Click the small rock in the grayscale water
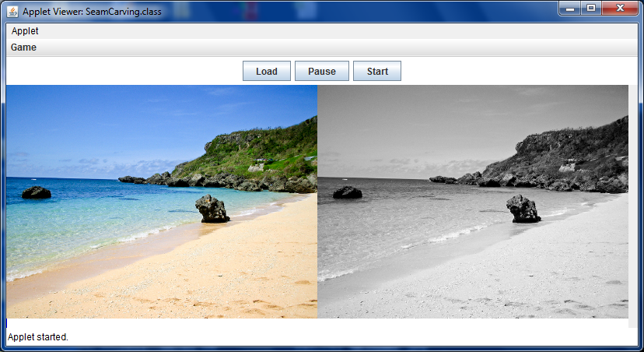 (347, 192)
